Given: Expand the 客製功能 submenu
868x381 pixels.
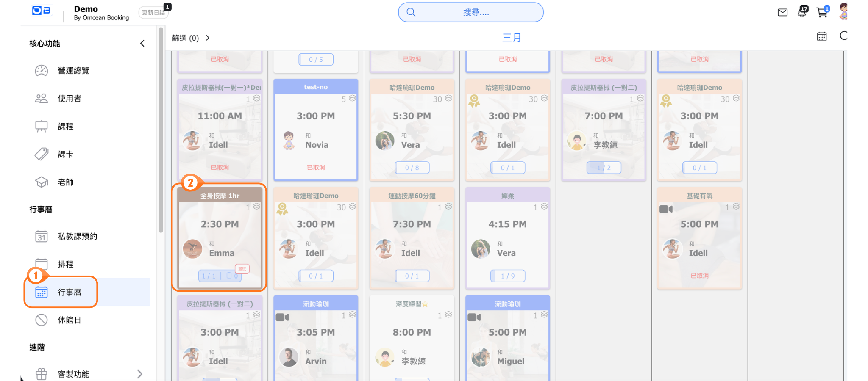Looking at the screenshot, I should [x=139, y=374].
